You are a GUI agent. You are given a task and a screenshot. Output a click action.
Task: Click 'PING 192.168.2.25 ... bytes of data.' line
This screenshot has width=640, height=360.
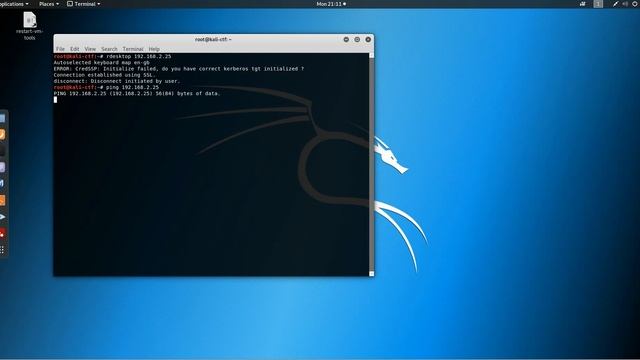tap(137, 93)
